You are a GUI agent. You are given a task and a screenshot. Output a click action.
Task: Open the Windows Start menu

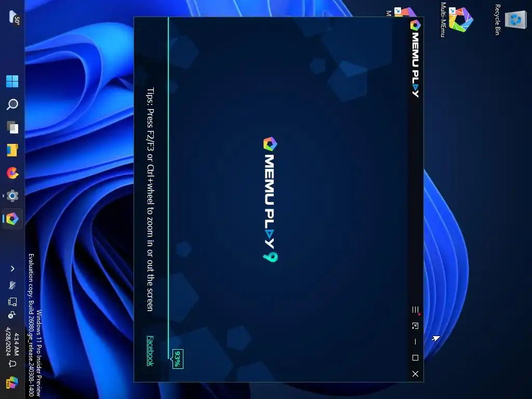click(x=12, y=82)
